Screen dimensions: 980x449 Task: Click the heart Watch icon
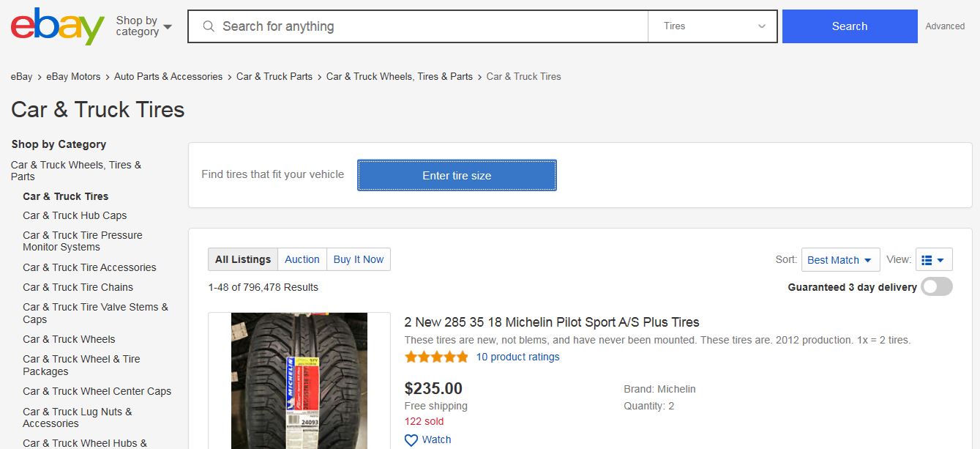pyautogui.click(x=411, y=440)
